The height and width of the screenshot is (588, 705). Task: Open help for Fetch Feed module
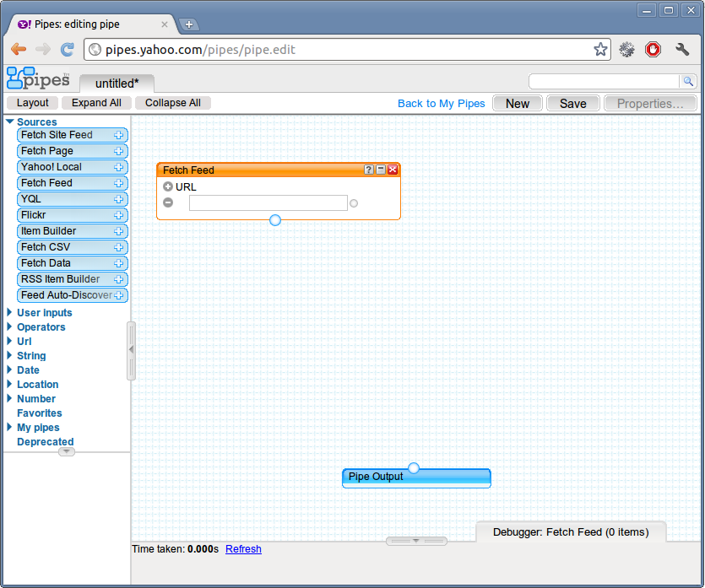coord(369,170)
